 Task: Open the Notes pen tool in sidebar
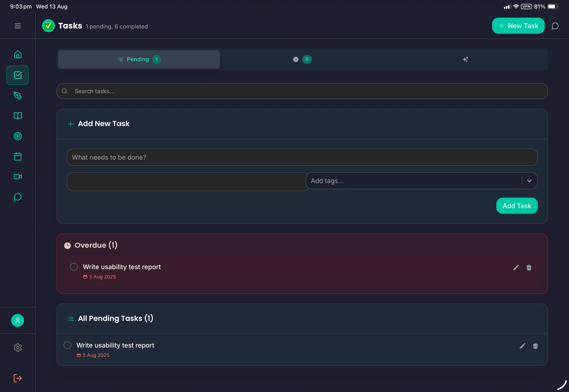17,96
